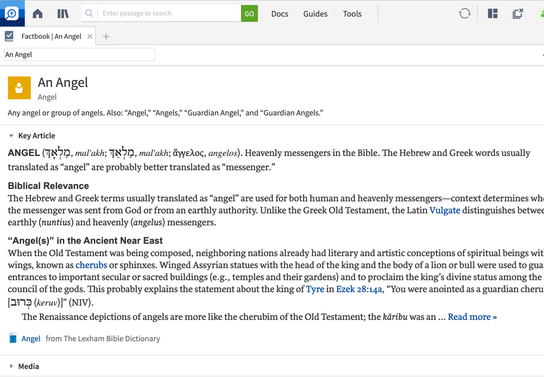Viewport: 544px width, 377px height.
Task: Click the Read more link
Action: pyautogui.click(x=472, y=317)
